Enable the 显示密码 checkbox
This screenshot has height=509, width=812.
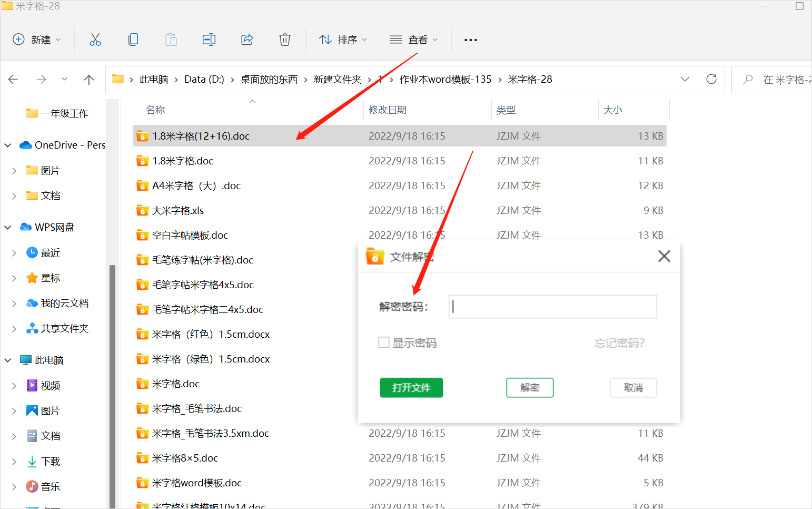click(384, 342)
